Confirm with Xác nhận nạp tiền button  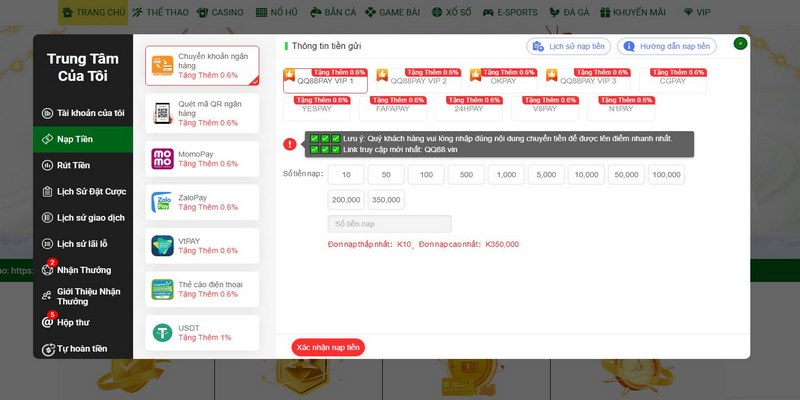[328, 347]
